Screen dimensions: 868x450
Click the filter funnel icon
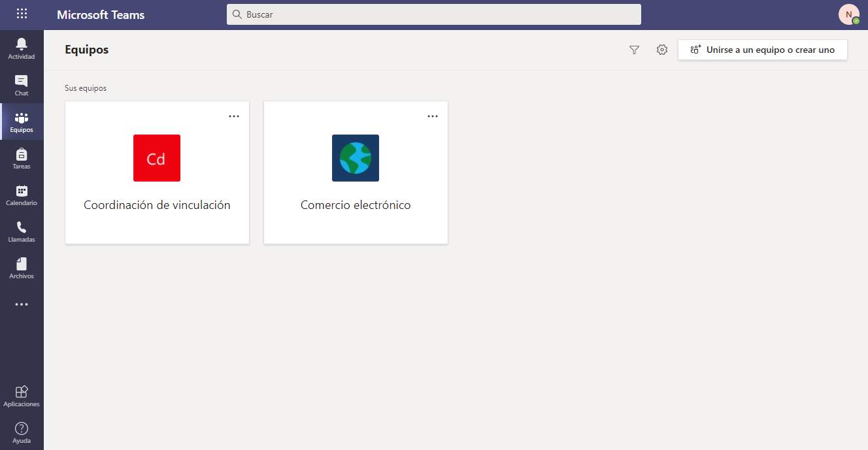coord(634,50)
